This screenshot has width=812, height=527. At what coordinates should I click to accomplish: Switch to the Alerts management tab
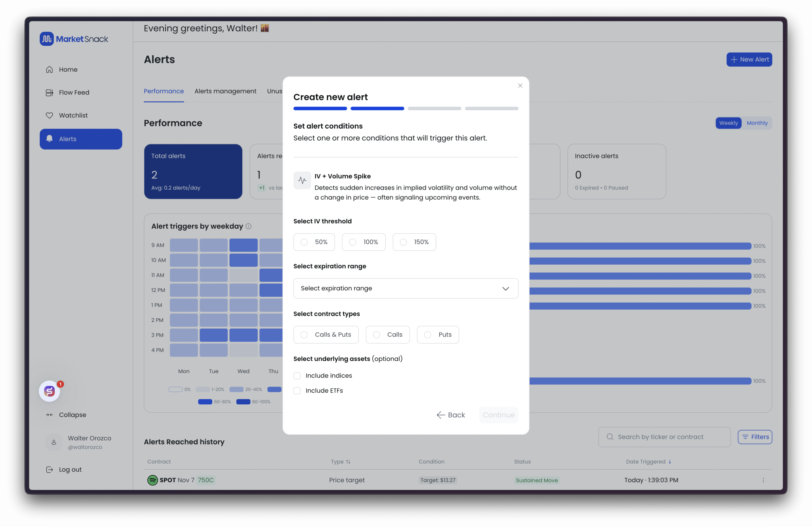(225, 91)
